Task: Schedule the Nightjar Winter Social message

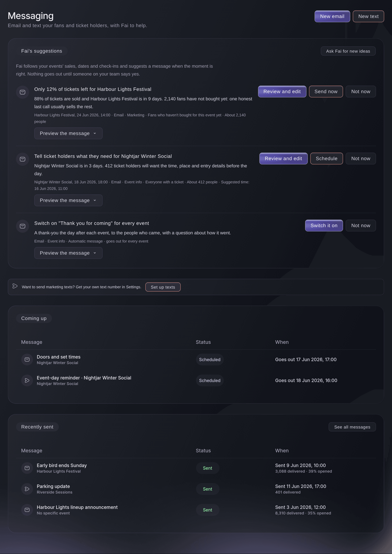Action: coord(326,159)
